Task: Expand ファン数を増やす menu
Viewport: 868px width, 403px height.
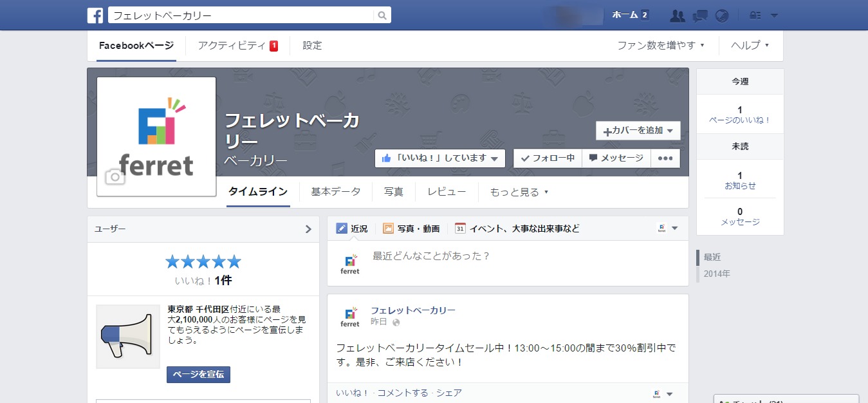Action: click(661, 46)
